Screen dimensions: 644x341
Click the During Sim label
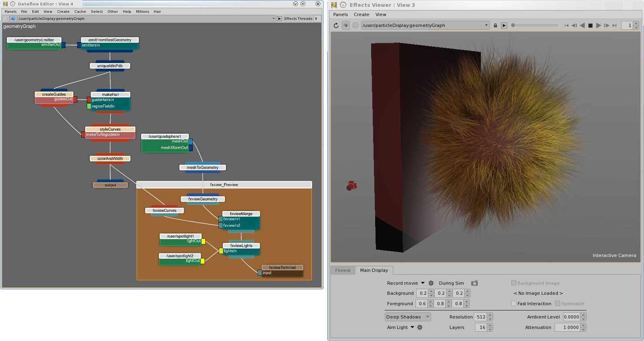[x=451, y=283]
